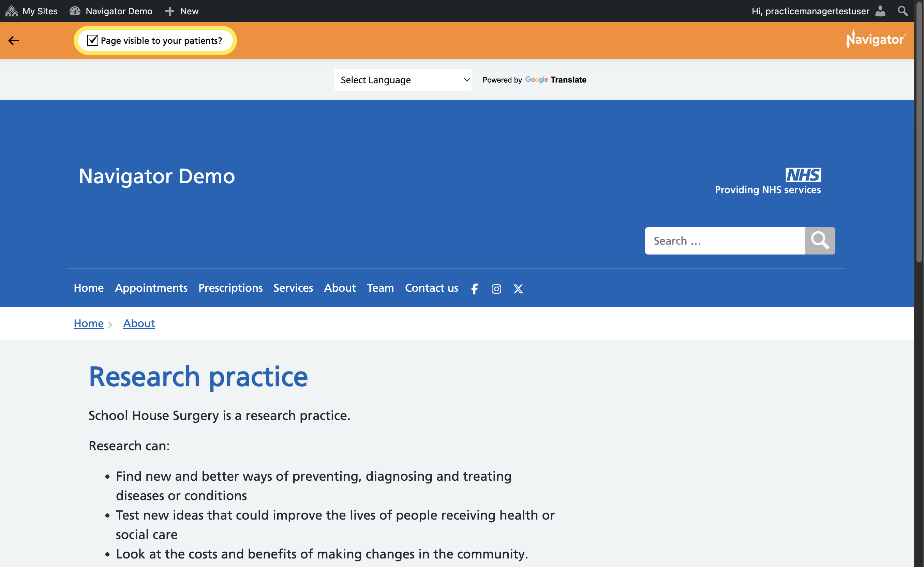Screen dimensions: 924x567
Task: Uncheck Page visible to your patients
Action: pyautogui.click(x=93, y=40)
